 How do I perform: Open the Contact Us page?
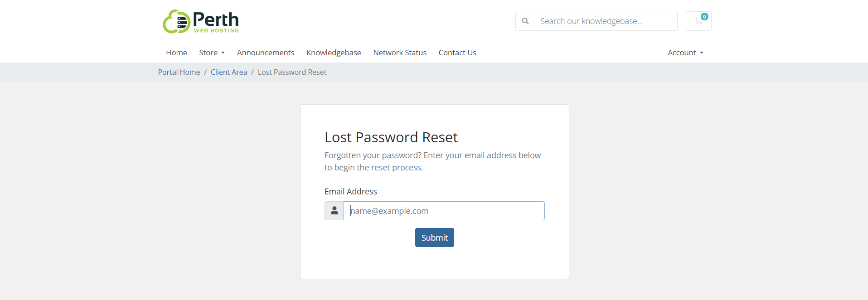tap(457, 53)
